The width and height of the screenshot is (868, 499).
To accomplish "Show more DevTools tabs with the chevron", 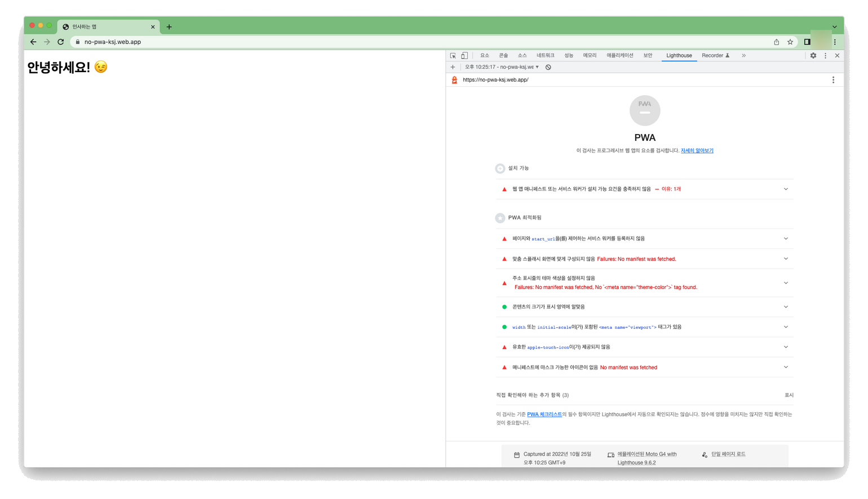I will click(743, 56).
